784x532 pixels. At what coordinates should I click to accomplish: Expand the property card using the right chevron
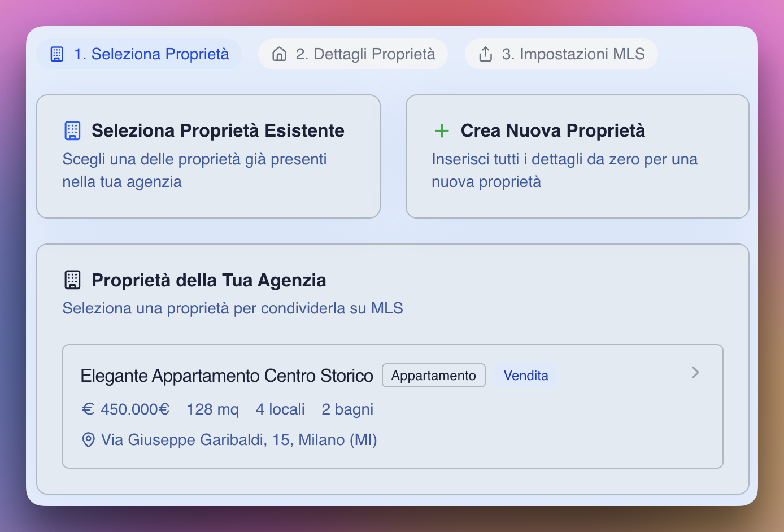695,372
